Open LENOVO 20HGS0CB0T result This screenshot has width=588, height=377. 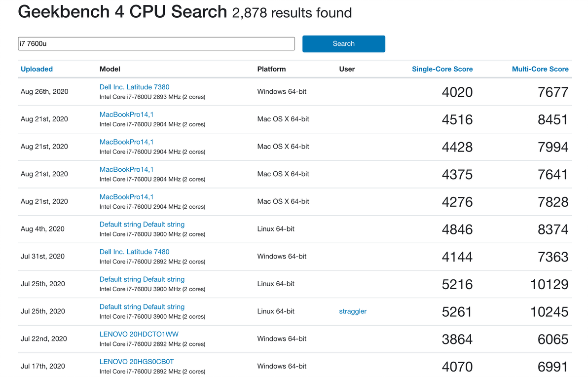[x=137, y=362]
